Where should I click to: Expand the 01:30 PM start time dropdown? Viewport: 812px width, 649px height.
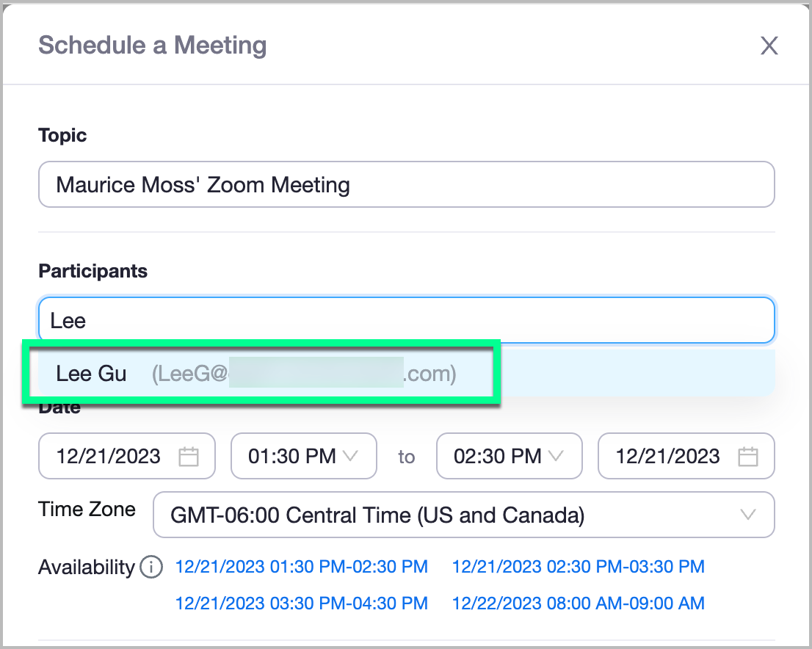[303, 457]
